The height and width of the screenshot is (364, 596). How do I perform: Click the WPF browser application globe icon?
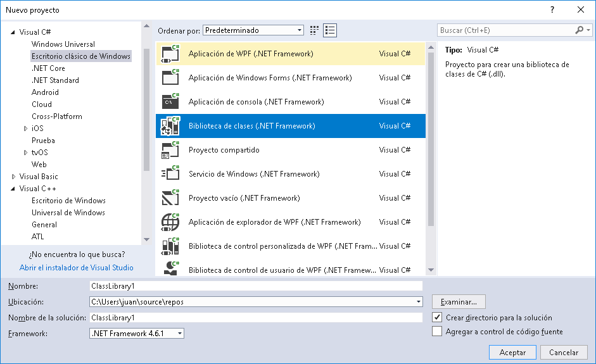(x=170, y=222)
